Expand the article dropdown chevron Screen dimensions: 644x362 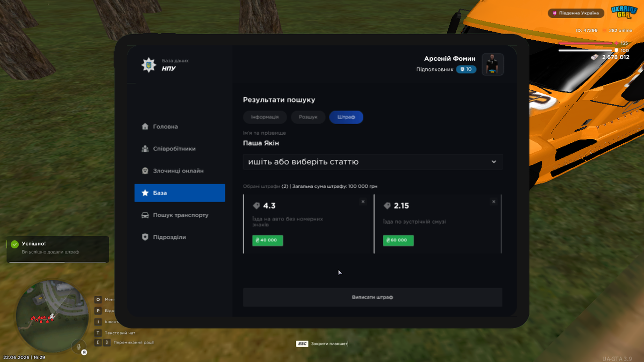click(x=494, y=162)
